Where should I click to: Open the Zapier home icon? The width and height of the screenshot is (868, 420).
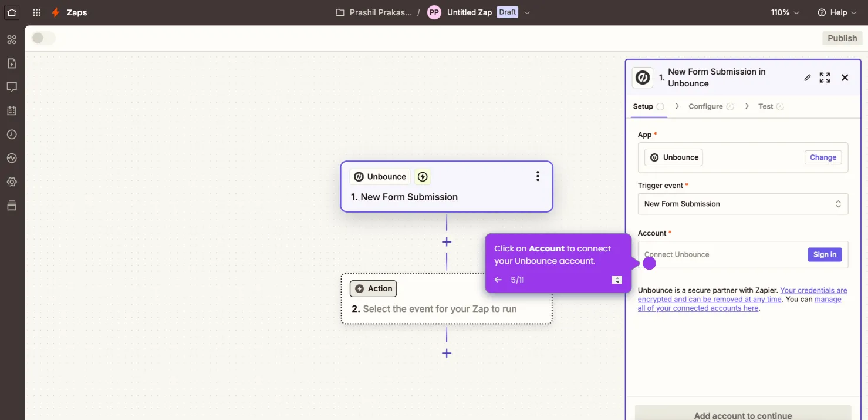tap(12, 12)
